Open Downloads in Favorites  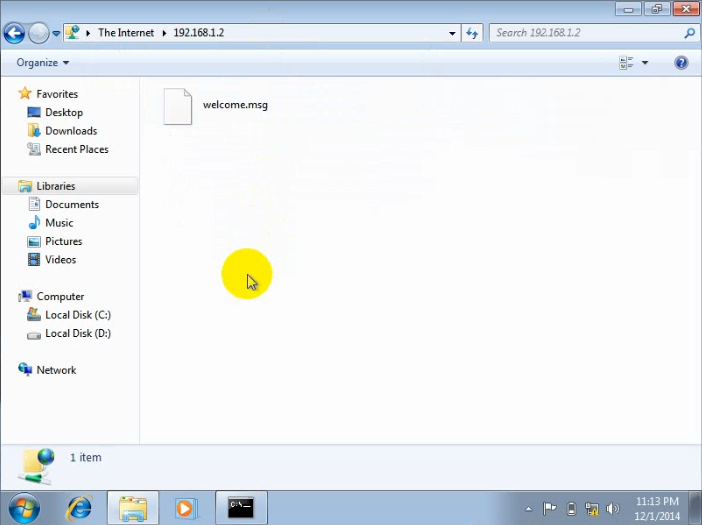tap(71, 131)
